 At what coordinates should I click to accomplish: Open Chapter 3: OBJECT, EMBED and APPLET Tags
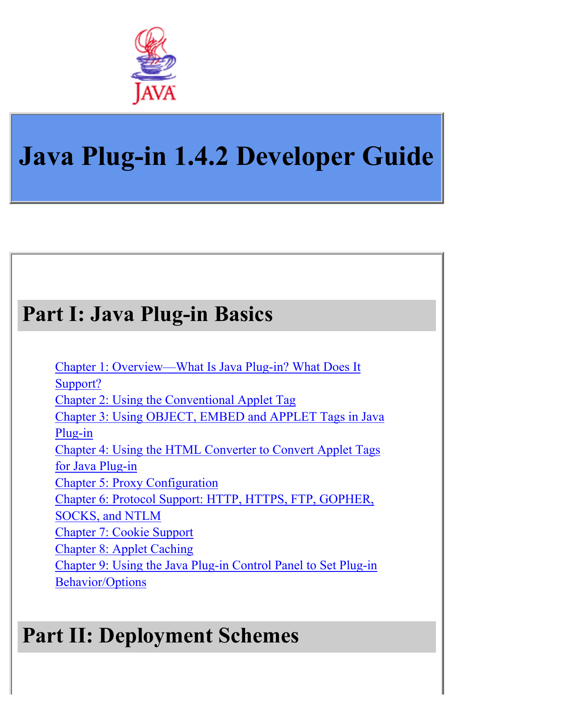[220, 425]
